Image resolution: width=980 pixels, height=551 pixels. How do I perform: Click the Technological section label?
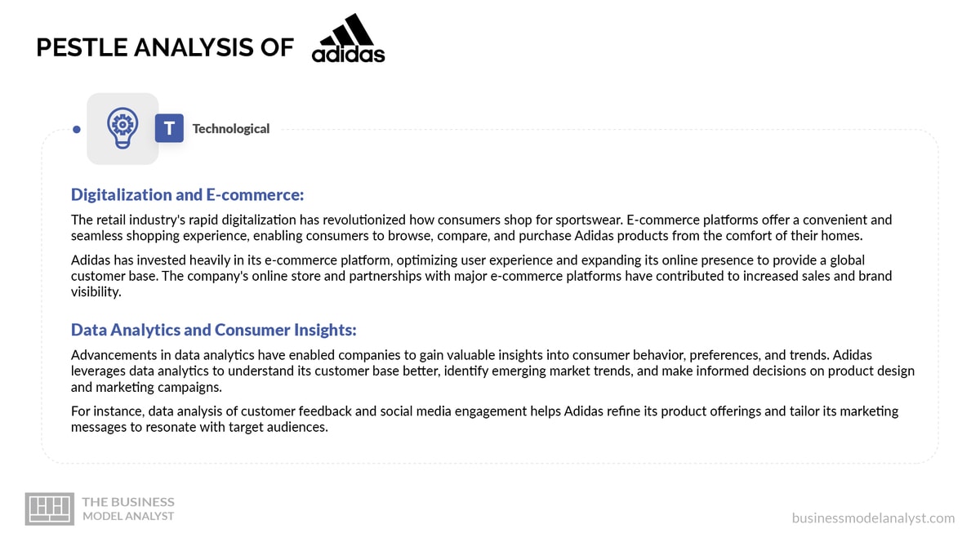(231, 128)
